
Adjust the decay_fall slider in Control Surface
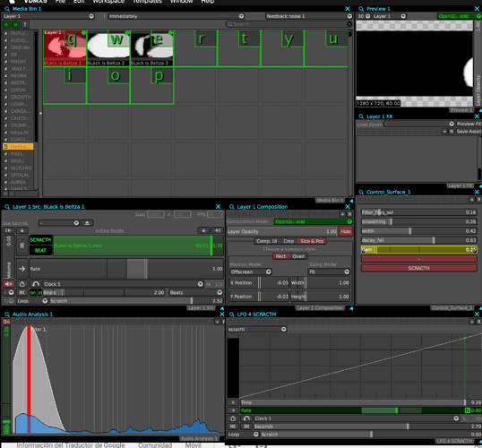pos(419,240)
